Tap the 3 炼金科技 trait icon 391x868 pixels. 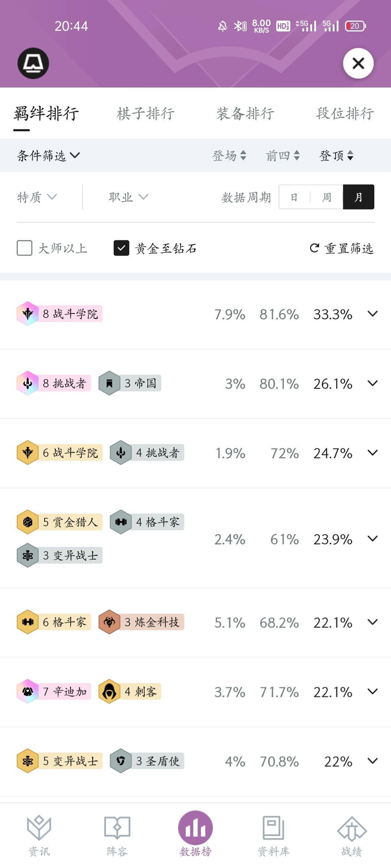coord(109,622)
